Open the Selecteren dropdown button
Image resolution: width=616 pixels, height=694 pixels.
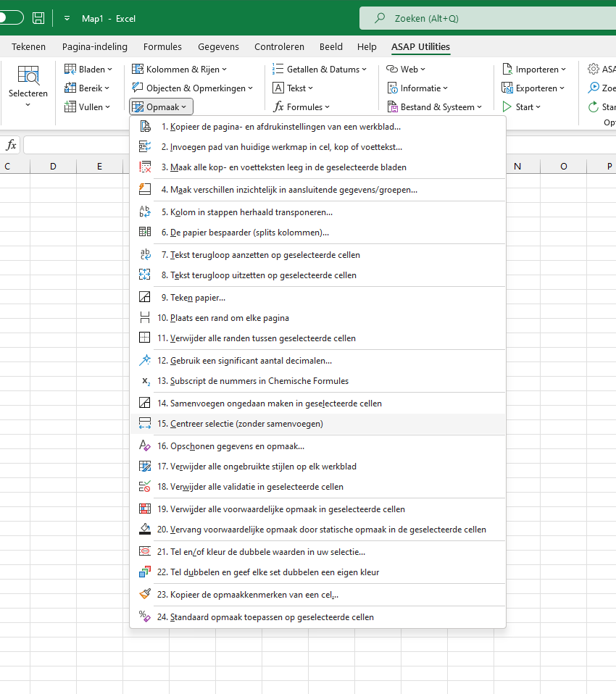pos(28,86)
